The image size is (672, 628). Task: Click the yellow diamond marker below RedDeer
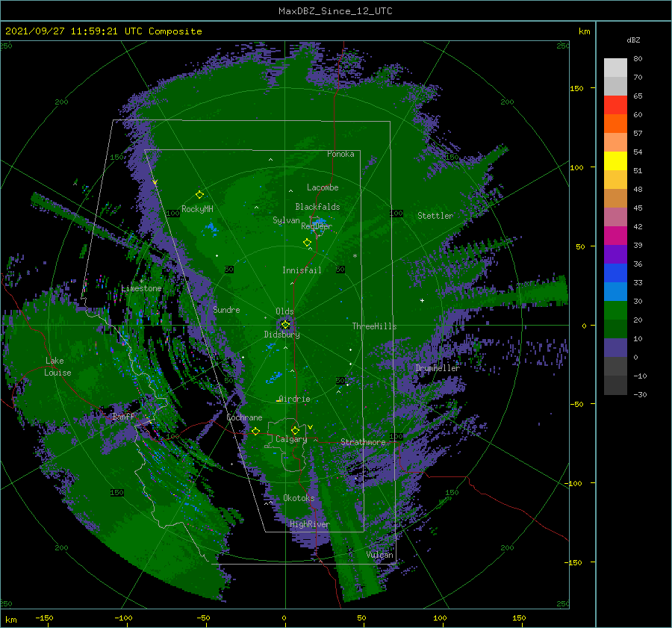tap(307, 243)
